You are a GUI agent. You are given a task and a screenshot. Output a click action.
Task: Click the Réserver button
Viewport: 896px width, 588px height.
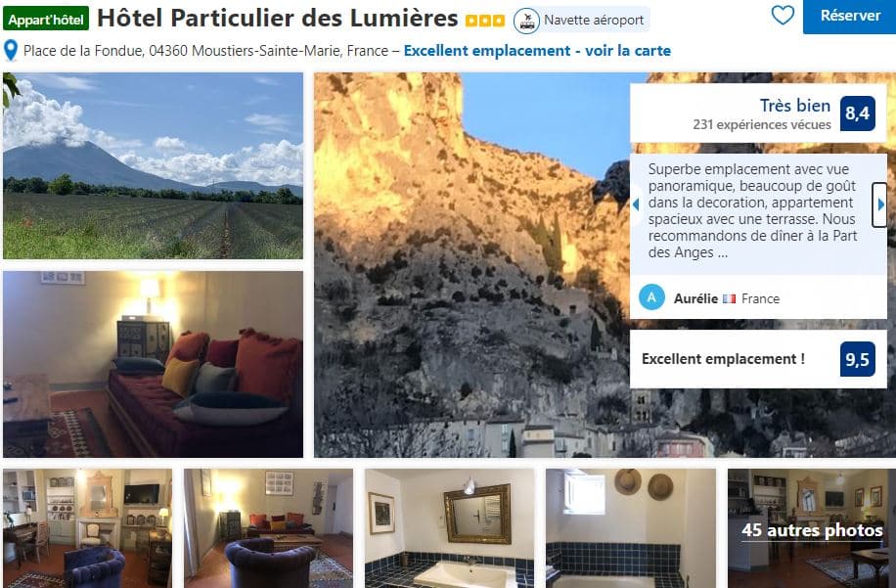[x=850, y=16]
